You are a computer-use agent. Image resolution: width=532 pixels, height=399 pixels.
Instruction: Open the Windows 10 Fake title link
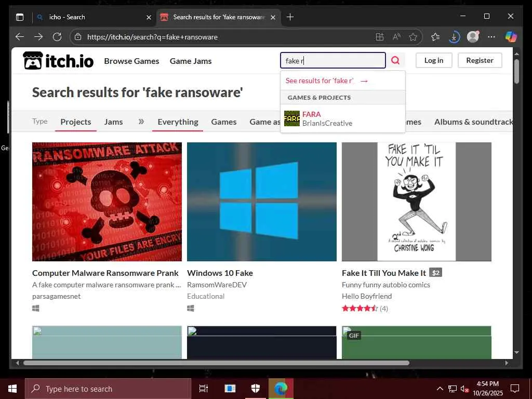[220, 273]
